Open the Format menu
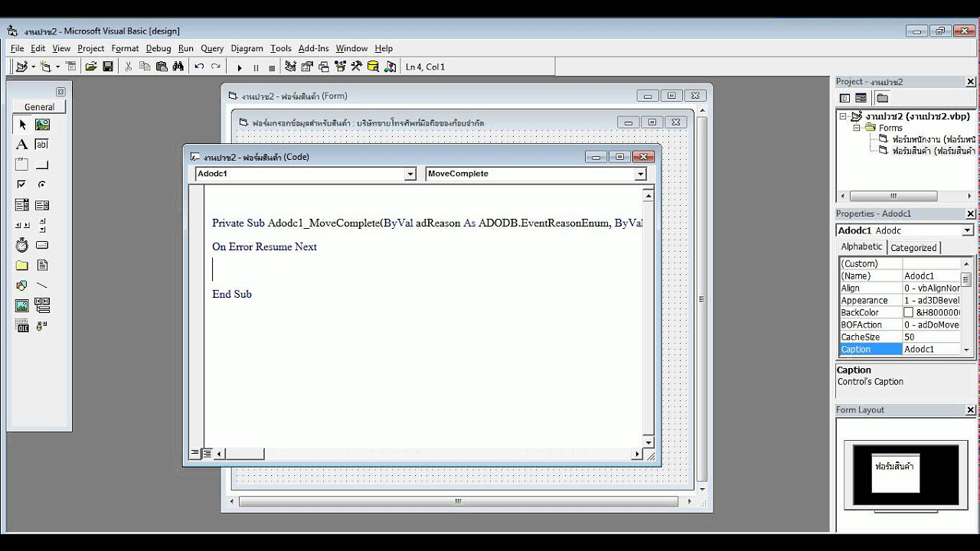 pyautogui.click(x=125, y=48)
